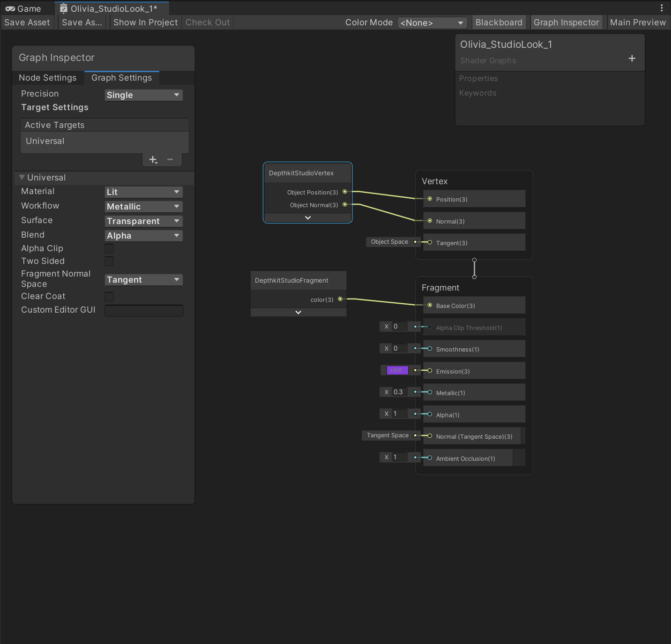Click the Base Color input port
Image resolution: width=671 pixels, height=644 pixels.
point(429,305)
